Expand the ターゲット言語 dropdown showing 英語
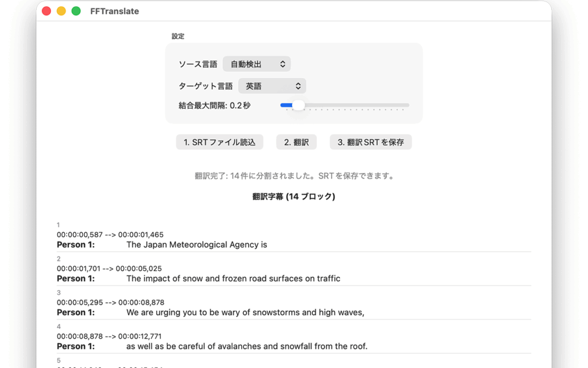588x368 pixels. click(272, 86)
